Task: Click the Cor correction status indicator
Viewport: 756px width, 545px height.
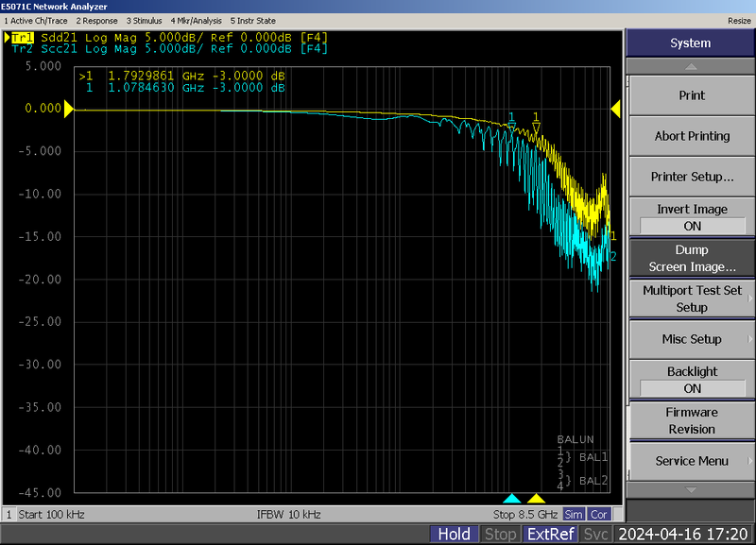Action: coord(598,514)
